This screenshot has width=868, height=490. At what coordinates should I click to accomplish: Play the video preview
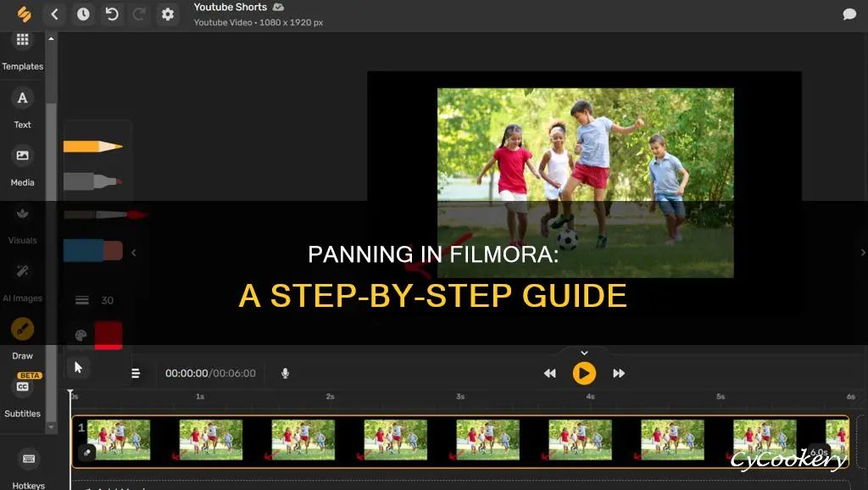pyautogui.click(x=584, y=373)
